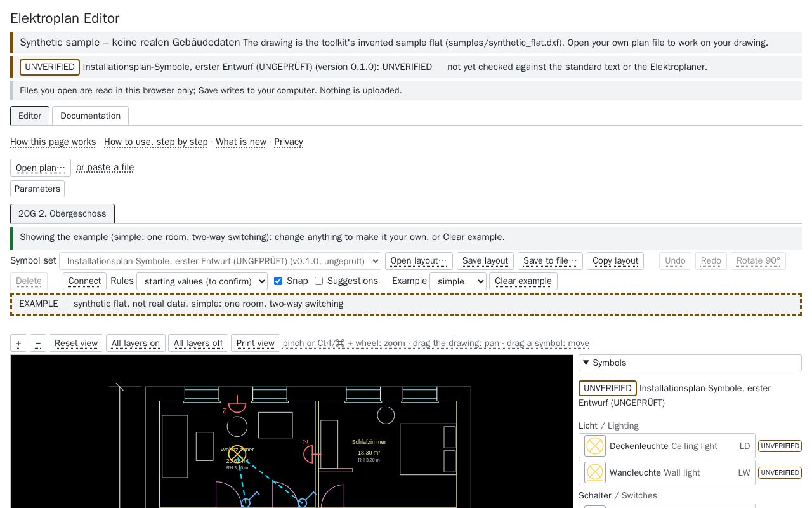812x508 pixels.
Task: Click the Save layout button
Action: (485, 261)
